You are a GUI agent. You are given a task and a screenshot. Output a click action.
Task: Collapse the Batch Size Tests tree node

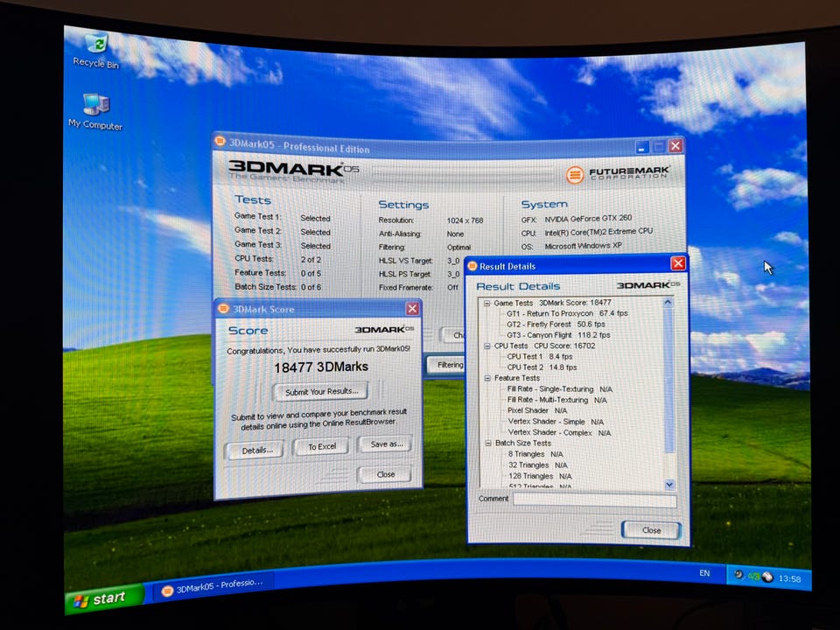point(488,443)
